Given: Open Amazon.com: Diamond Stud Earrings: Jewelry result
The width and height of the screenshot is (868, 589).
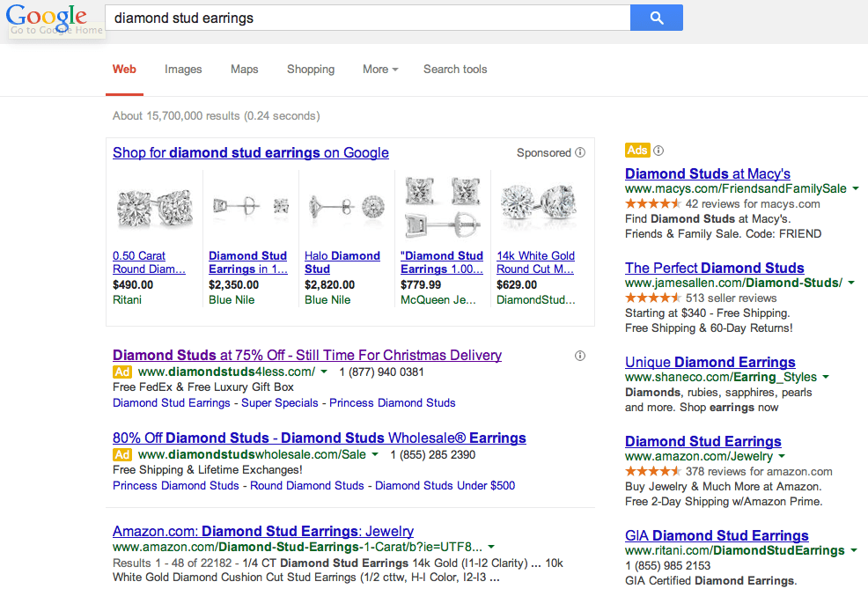Looking at the screenshot, I should click(263, 532).
